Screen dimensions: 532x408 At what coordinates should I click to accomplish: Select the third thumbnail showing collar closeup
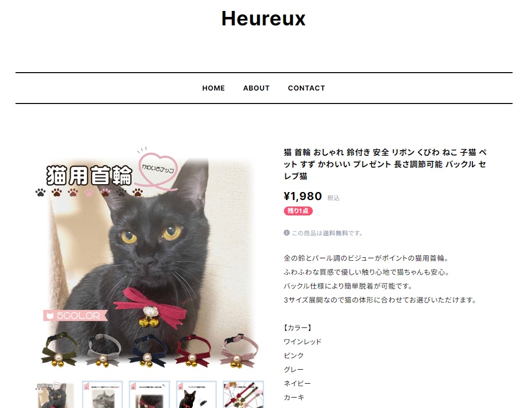(x=149, y=395)
